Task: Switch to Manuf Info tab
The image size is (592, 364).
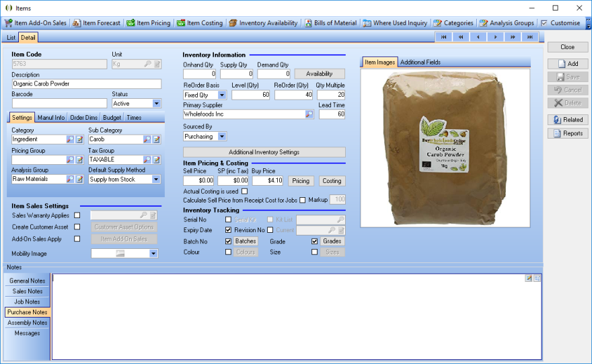Action: coord(51,118)
